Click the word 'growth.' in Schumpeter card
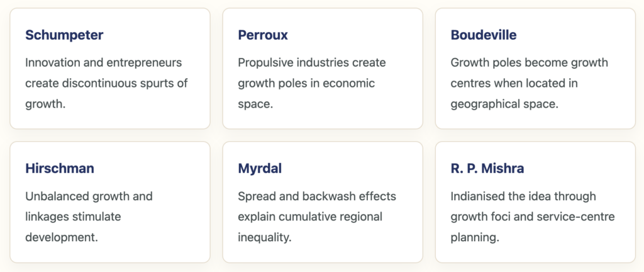 pos(45,105)
